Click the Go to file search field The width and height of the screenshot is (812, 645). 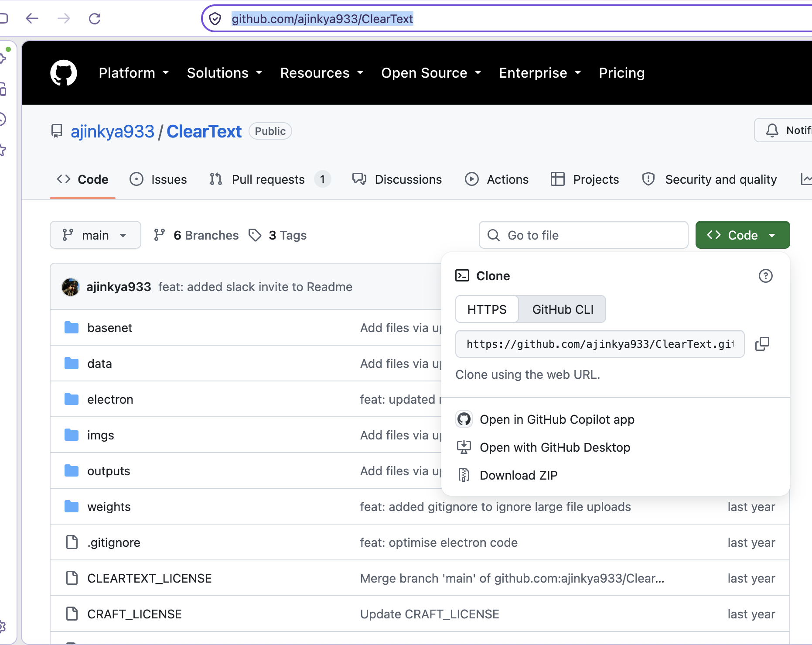point(583,235)
